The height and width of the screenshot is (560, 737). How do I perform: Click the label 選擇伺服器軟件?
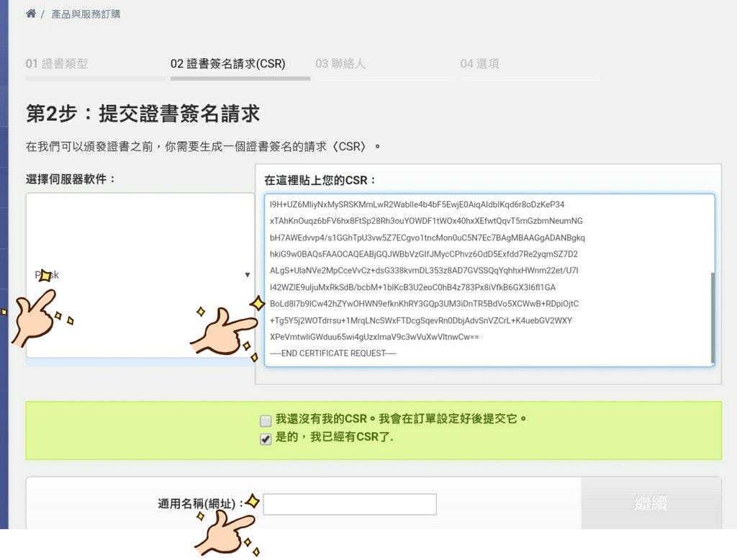click(x=71, y=179)
